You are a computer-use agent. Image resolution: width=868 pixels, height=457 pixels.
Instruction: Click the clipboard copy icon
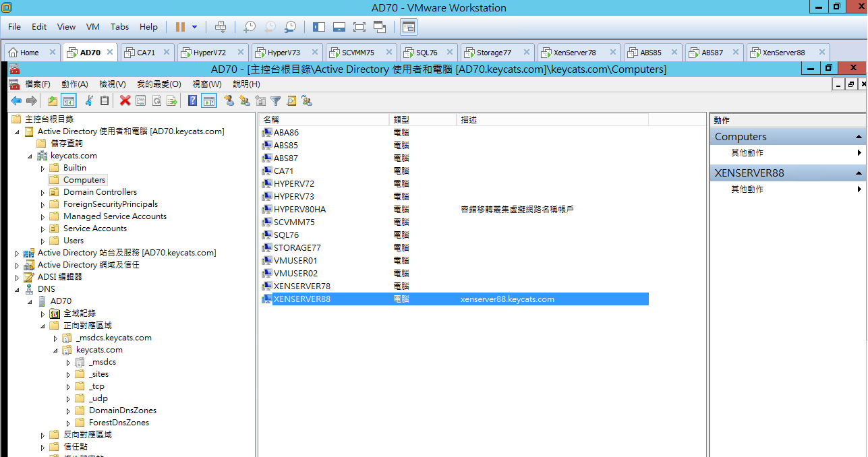click(105, 101)
